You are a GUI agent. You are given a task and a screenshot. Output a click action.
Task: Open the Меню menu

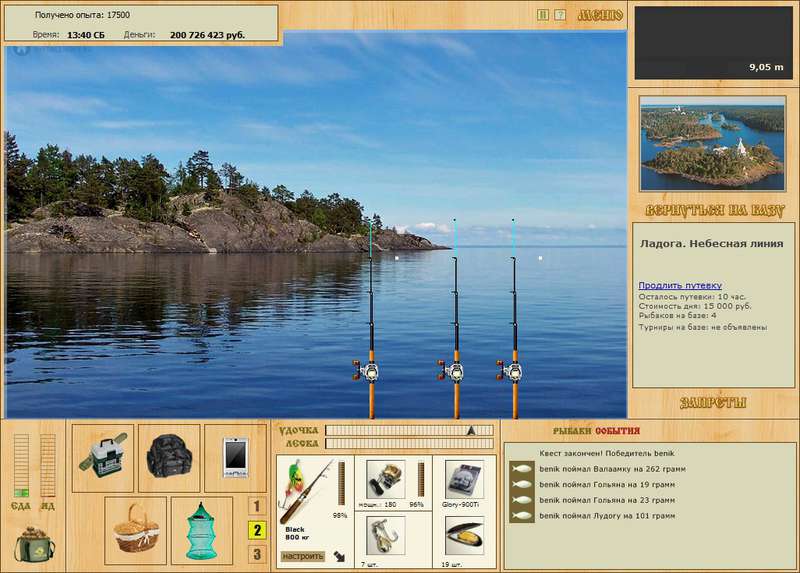tap(600, 15)
